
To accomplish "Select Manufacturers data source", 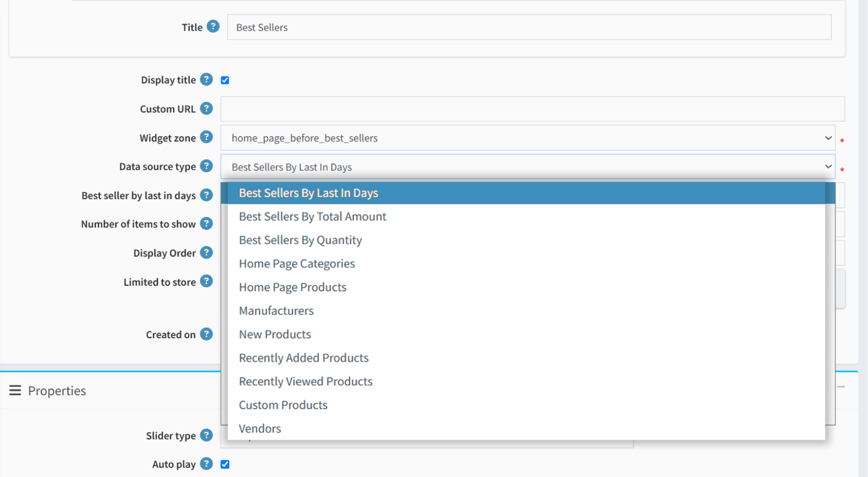I will coord(526,311).
